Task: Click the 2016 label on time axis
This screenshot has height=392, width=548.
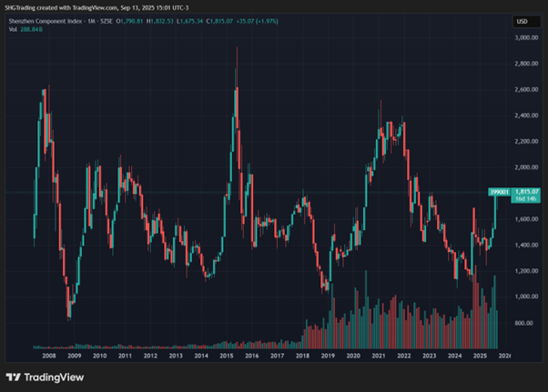Action: (252, 356)
